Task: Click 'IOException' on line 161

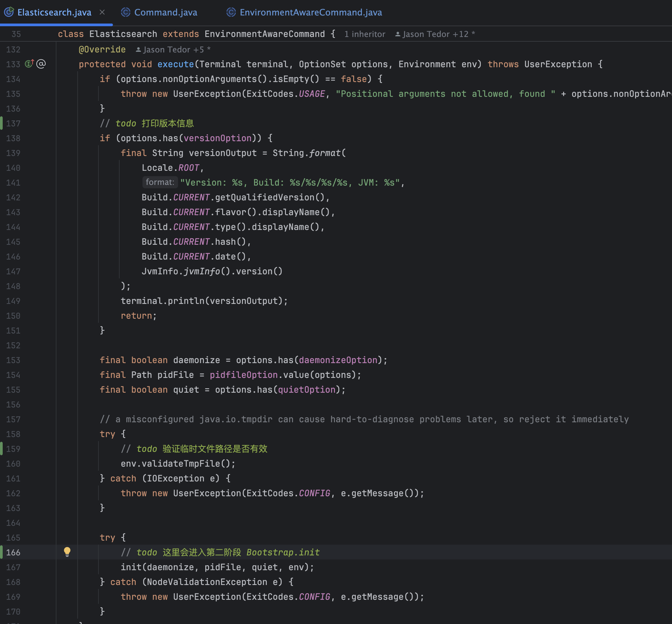Action: pos(175,478)
